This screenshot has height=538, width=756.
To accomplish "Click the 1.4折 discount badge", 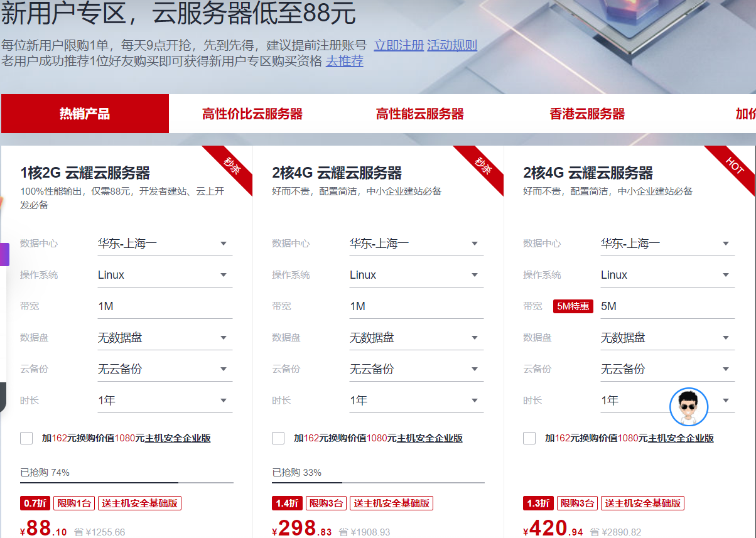I will (x=287, y=503).
